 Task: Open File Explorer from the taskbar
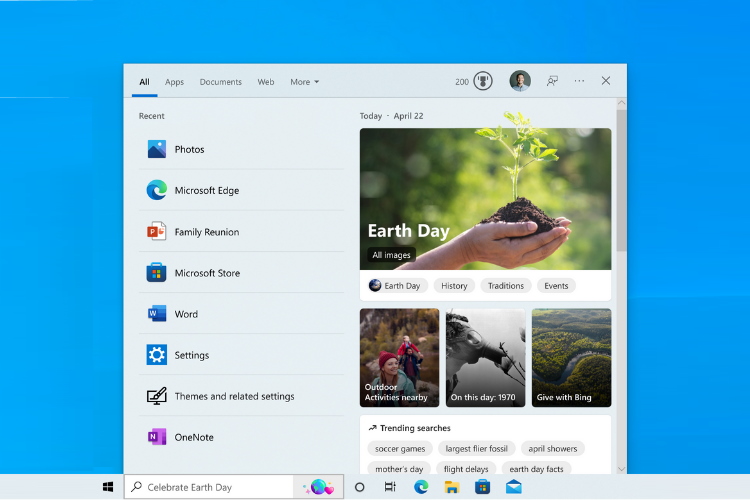pyautogui.click(x=452, y=487)
